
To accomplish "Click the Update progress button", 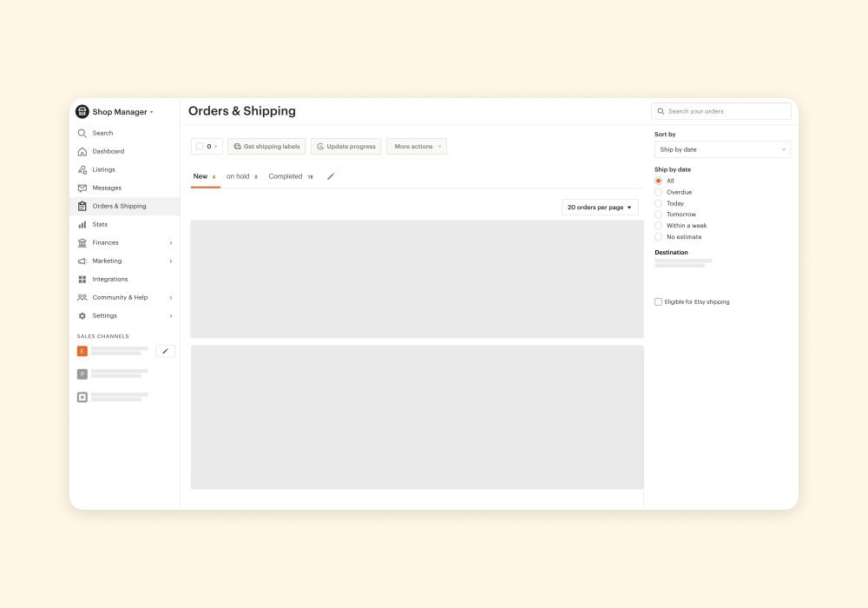I will 346,146.
